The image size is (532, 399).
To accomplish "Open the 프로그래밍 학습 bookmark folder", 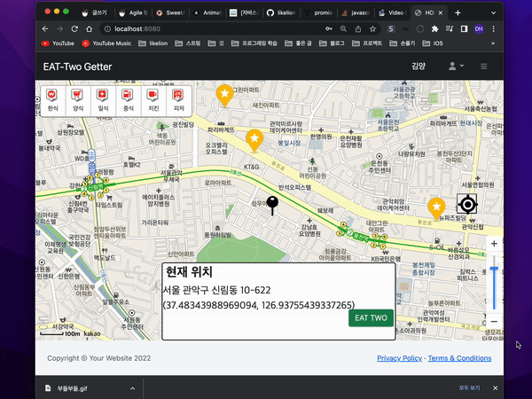I will [254, 43].
